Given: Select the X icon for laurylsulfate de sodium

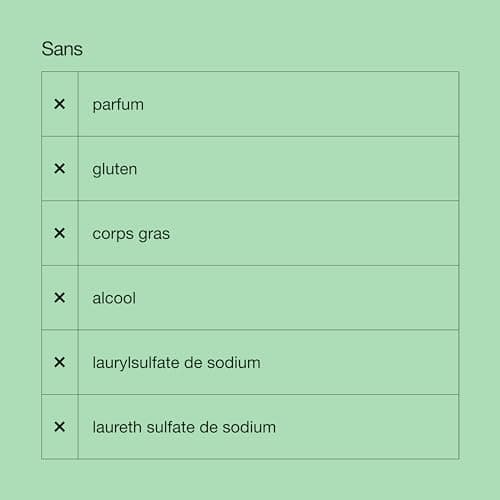Looking at the screenshot, I should [59, 362].
